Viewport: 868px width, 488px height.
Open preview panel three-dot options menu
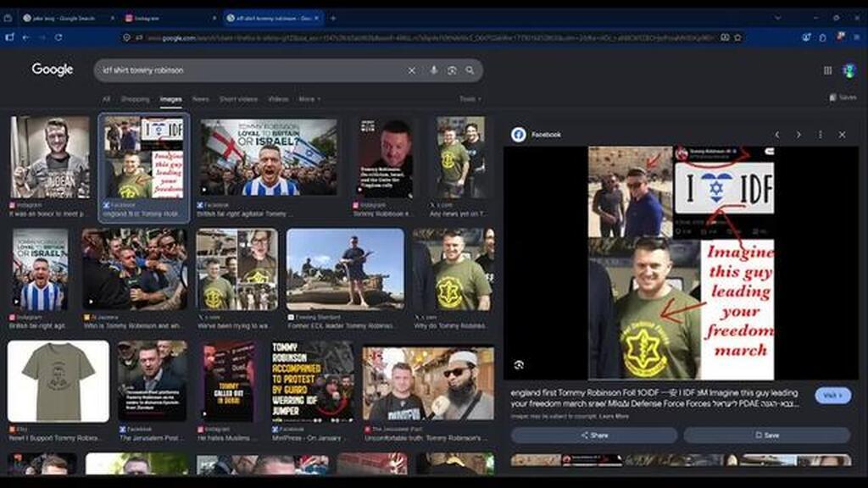821,135
